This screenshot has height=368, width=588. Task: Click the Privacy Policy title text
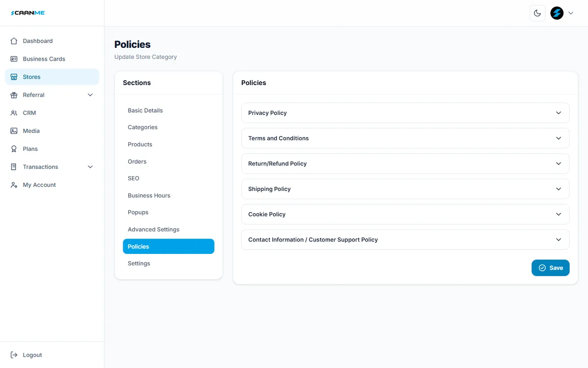click(267, 113)
